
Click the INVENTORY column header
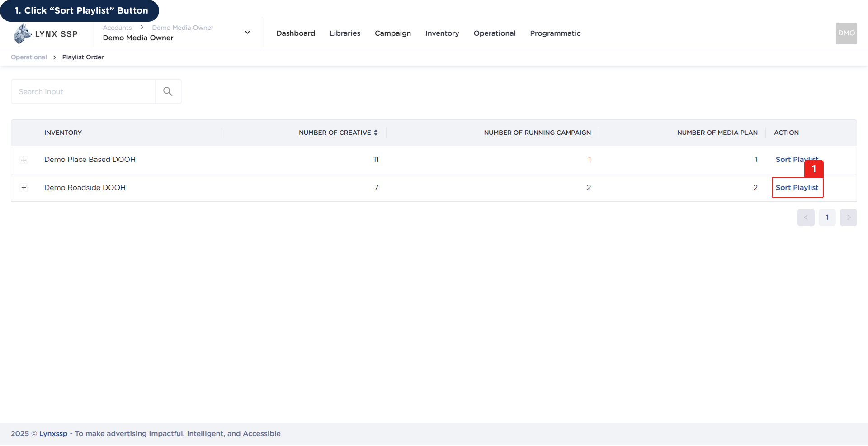pos(63,133)
